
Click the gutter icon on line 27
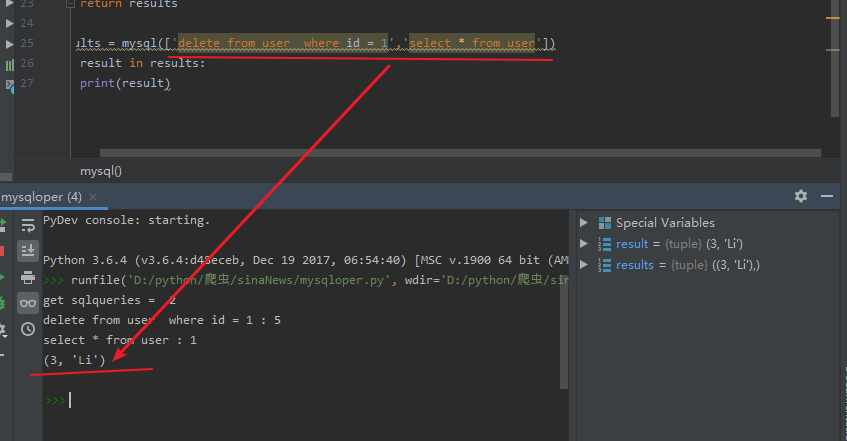point(10,85)
